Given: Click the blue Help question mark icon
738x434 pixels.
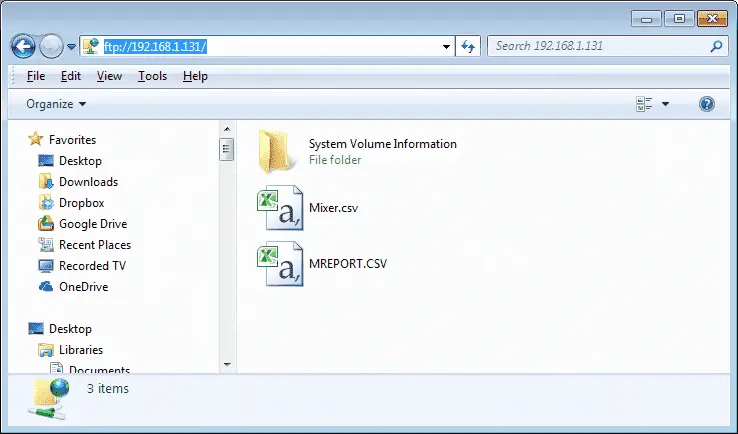Looking at the screenshot, I should (x=706, y=104).
